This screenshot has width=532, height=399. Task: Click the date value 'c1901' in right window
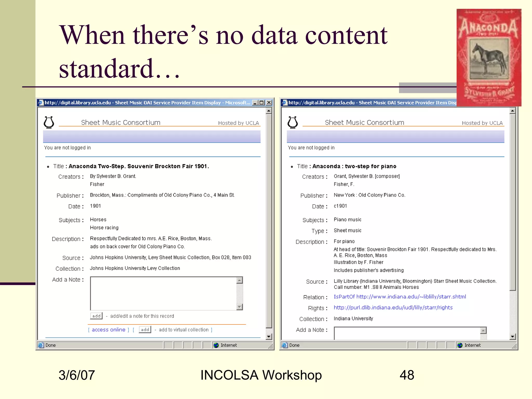pyautogui.click(x=340, y=206)
